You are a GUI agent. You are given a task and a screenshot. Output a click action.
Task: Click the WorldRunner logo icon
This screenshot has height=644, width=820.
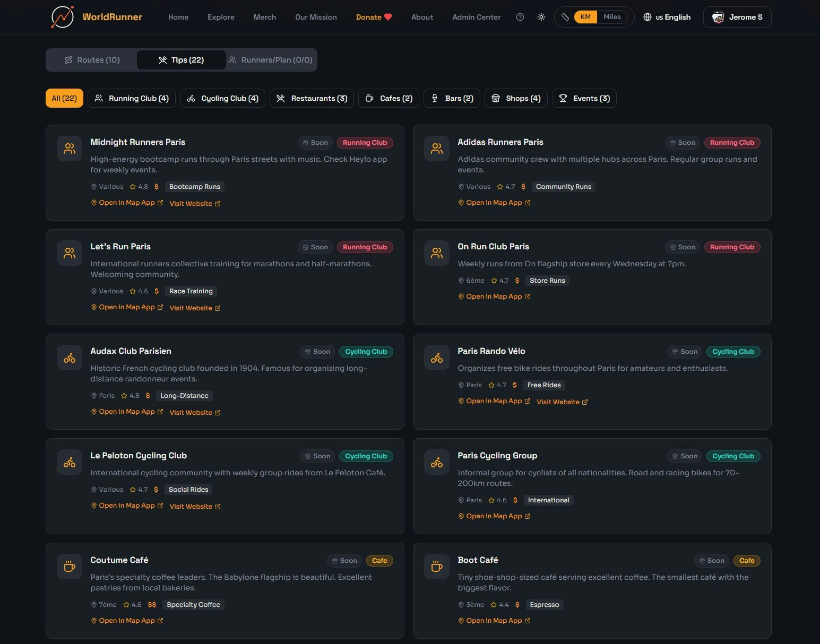(62, 17)
